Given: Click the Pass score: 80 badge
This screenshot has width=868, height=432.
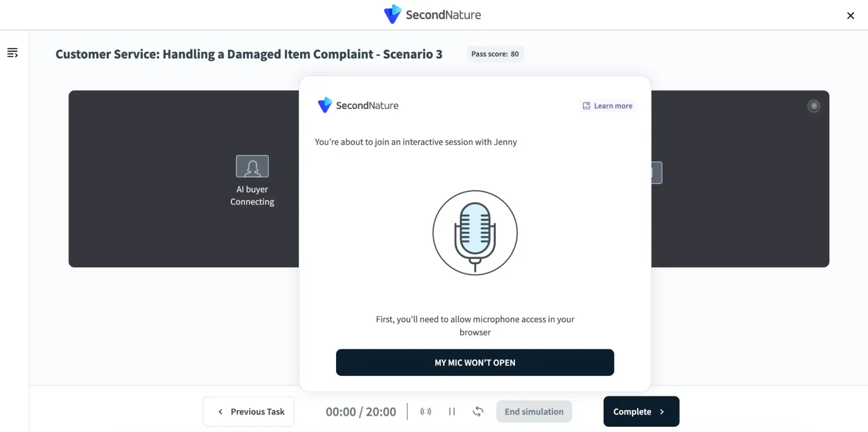Looking at the screenshot, I should 495,54.
